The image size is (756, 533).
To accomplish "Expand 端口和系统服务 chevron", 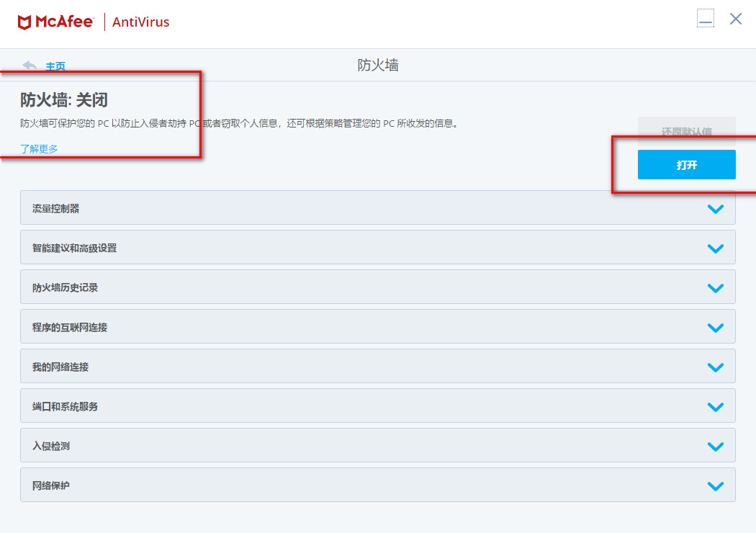I will (x=716, y=407).
